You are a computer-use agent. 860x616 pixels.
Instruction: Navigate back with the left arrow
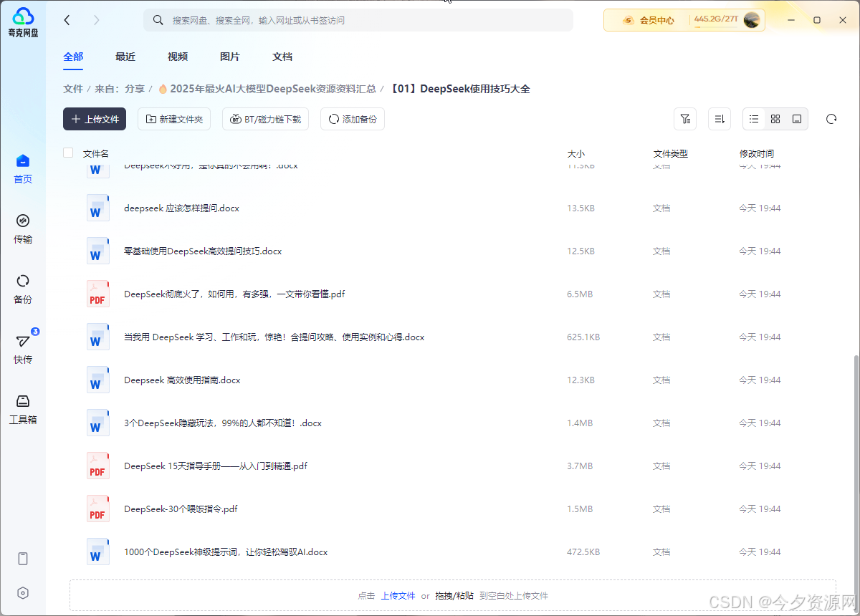pos(67,20)
